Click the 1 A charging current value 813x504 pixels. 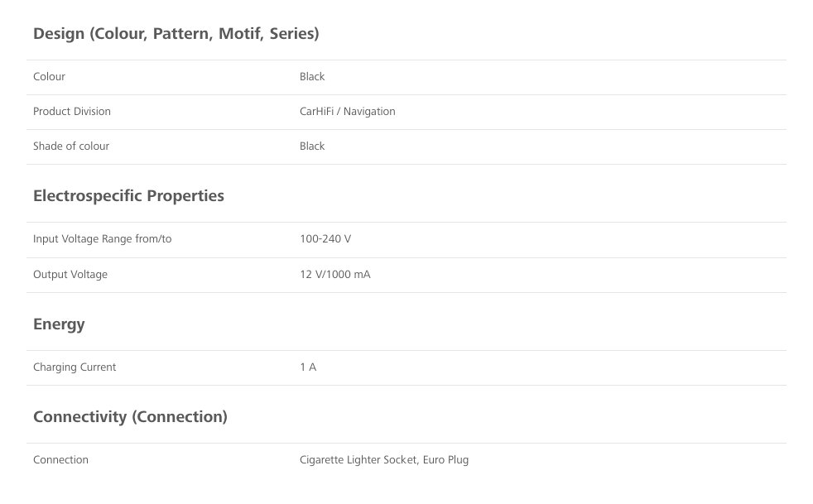tap(308, 367)
